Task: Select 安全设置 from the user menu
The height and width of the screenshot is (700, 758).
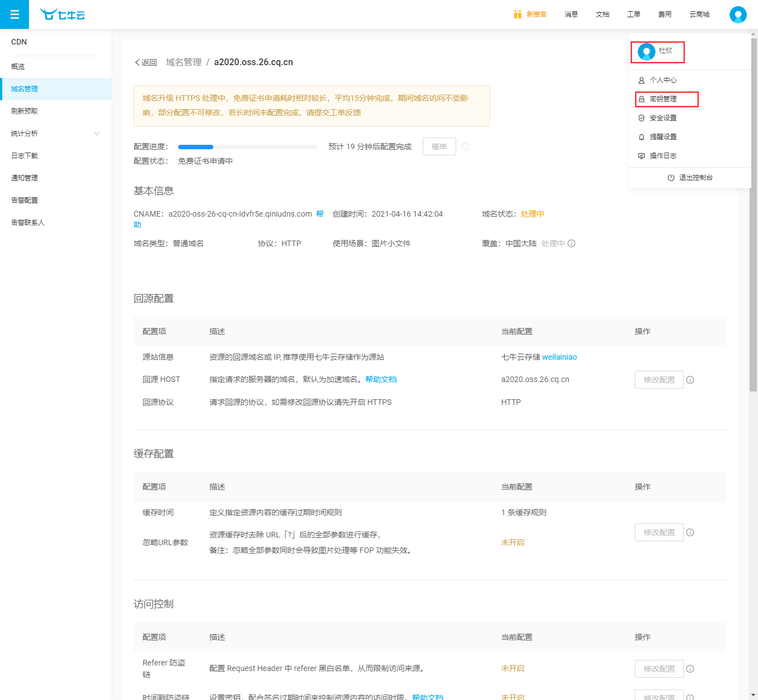Action: pyautogui.click(x=663, y=118)
